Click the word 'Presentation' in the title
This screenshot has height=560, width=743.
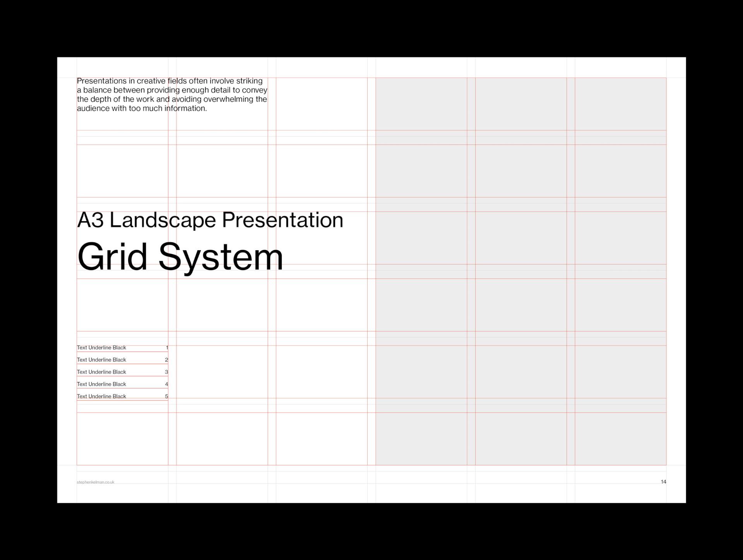point(282,220)
